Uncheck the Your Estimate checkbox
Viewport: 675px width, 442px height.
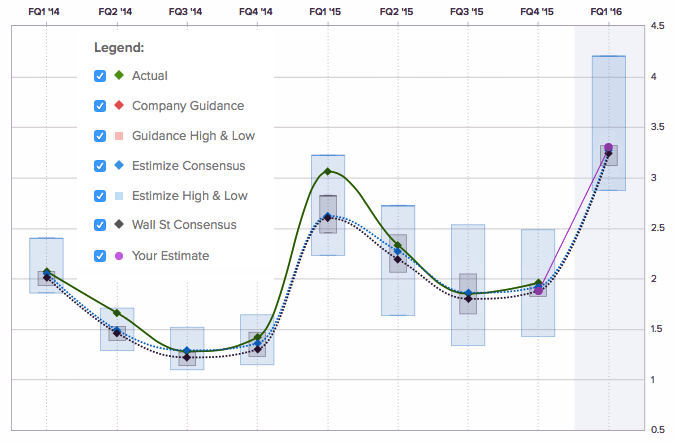[x=100, y=255]
